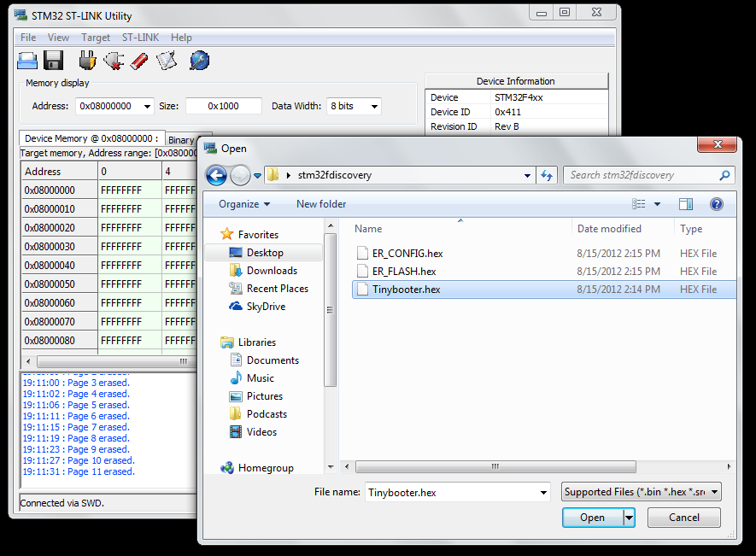This screenshot has height=556, width=756.
Task: Open the File menu
Action: coord(28,38)
